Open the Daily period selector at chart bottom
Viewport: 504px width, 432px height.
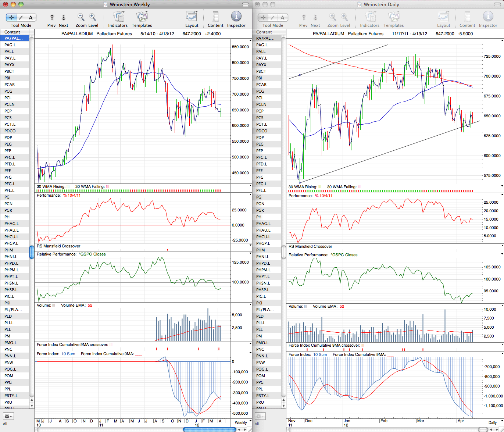[494, 422]
